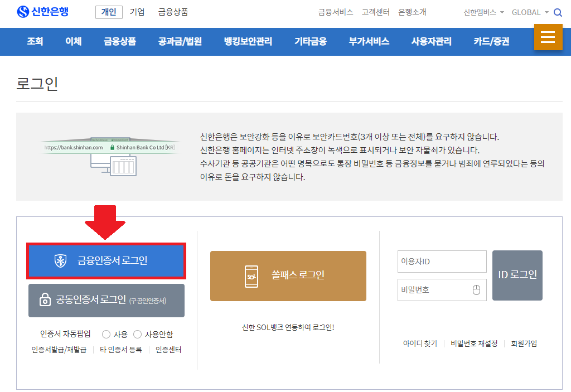Click the 고객센터 link
This screenshot has width=571, height=392.
[x=375, y=12]
